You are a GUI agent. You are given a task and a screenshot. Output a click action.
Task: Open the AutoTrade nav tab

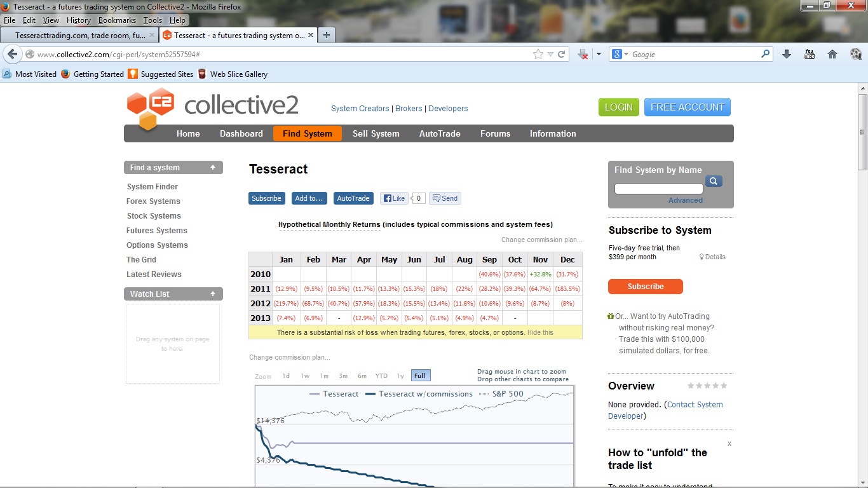click(440, 133)
